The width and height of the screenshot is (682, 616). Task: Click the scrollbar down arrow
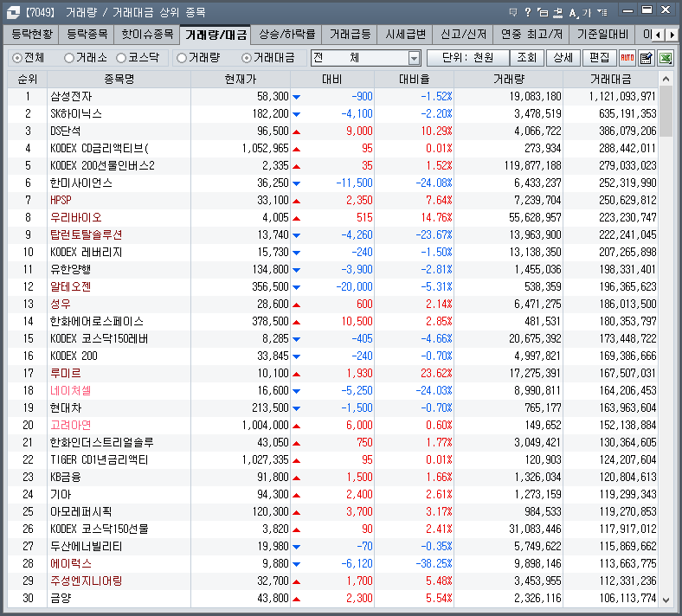coord(666,600)
